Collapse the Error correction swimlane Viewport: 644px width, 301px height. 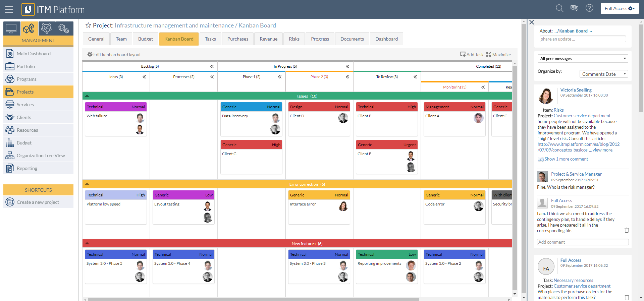(87, 184)
